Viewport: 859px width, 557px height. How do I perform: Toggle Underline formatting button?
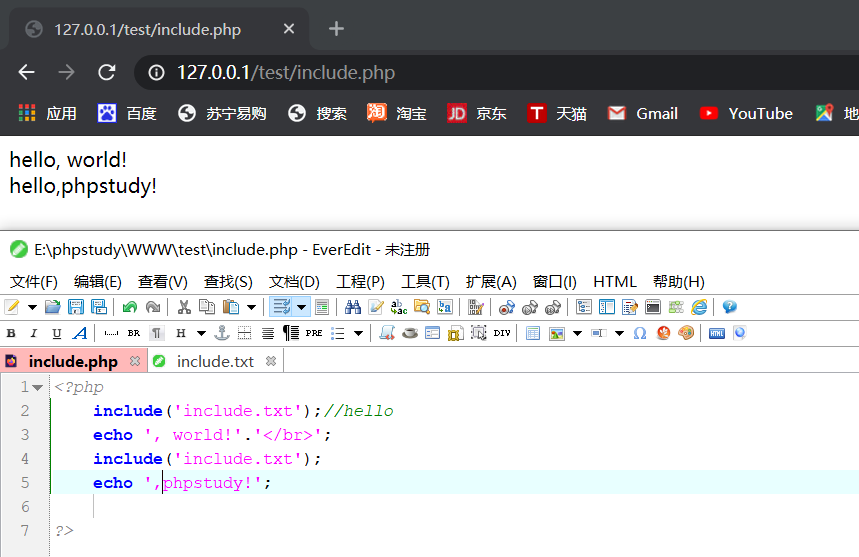pos(56,333)
